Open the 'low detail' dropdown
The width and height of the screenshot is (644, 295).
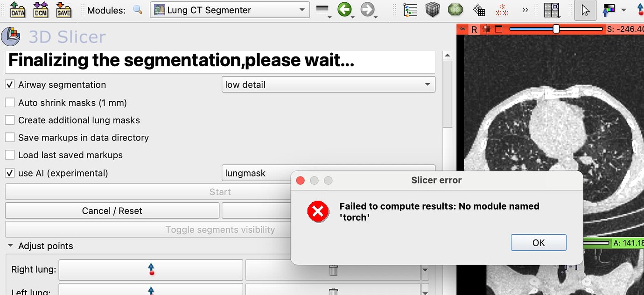pyautogui.click(x=328, y=84)
